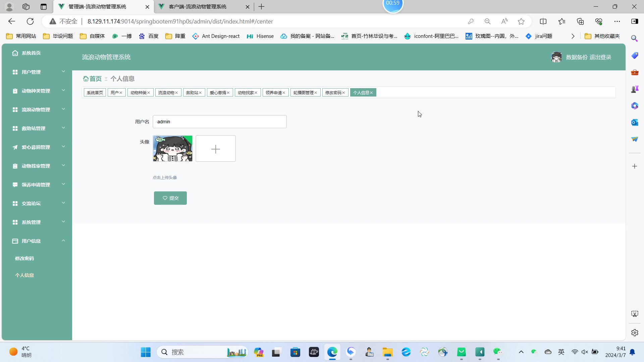Click the 首页 breadcrumb home icon

tap(86, 79)
